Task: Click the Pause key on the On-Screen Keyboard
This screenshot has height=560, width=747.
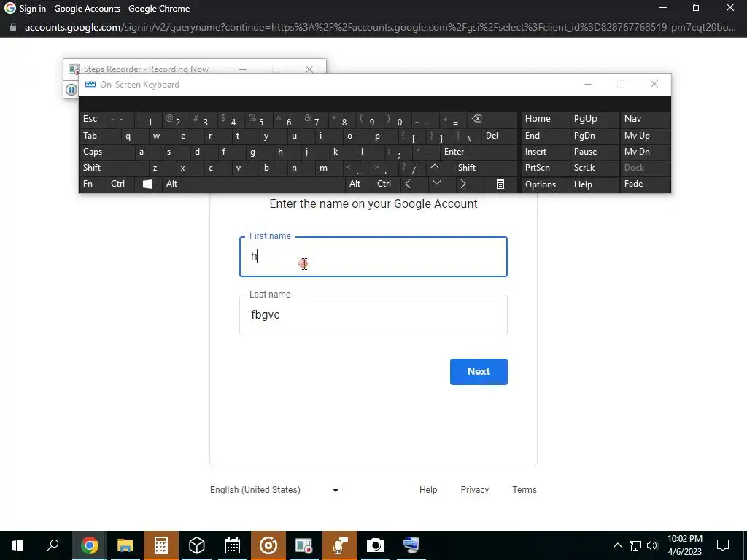Action: pyautogui.click(x=594, y=152)
